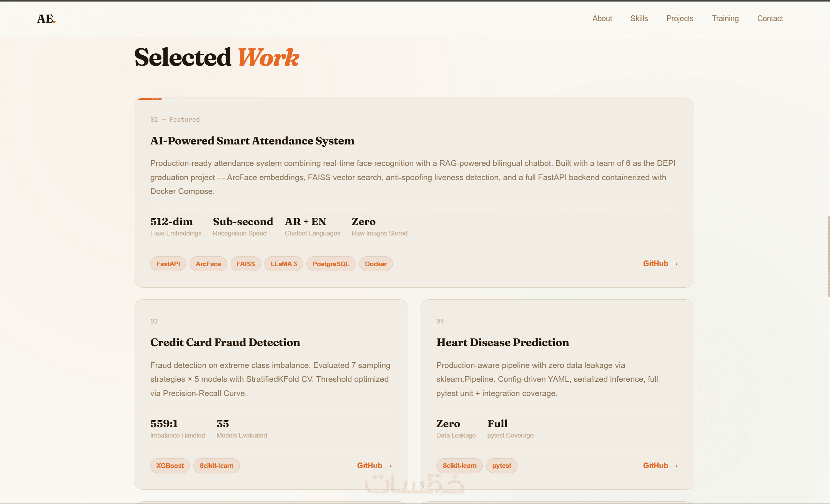Screen dimensions: 830x504
Task: Select the ArcFace tag pill
Action: click(208, 264)
